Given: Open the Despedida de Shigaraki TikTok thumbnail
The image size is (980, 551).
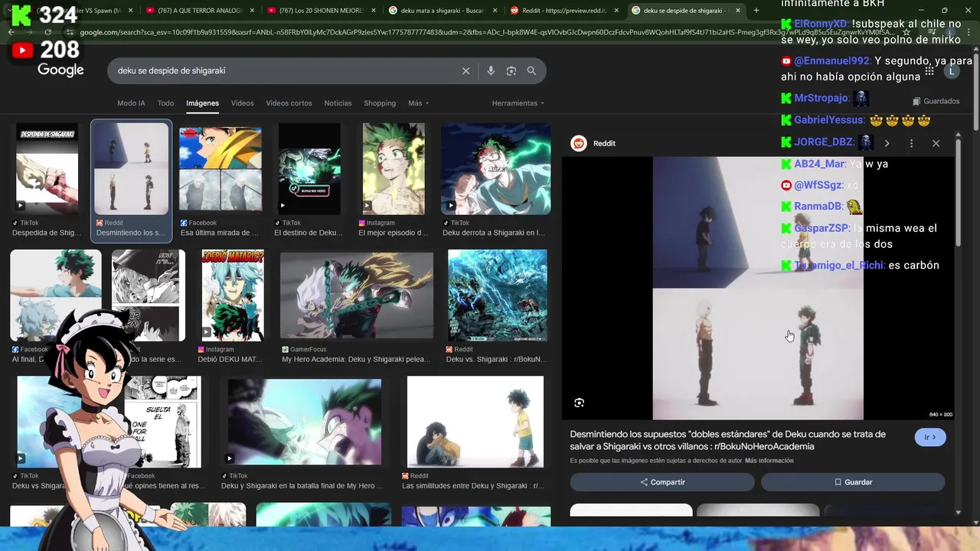Looking at the screenshot, I should (47, 168).
